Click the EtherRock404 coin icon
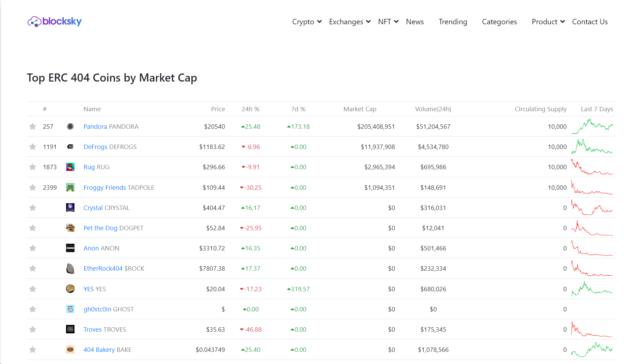 70,268
